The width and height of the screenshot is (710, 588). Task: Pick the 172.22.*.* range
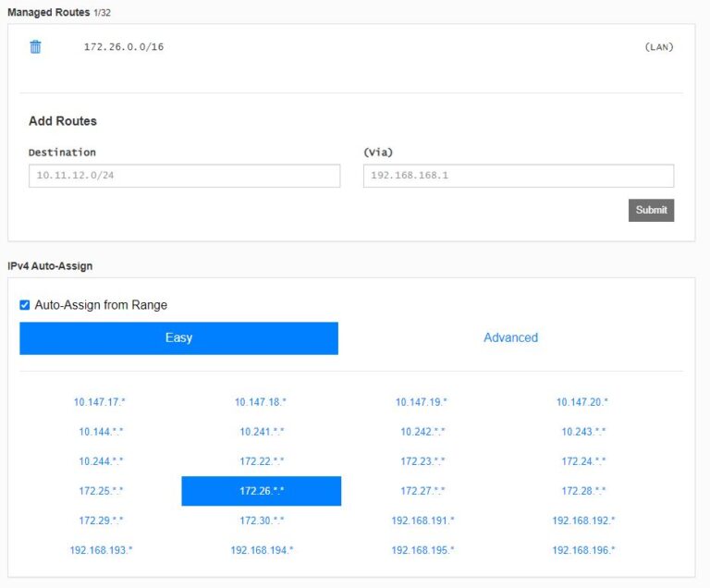click(262, 461)
